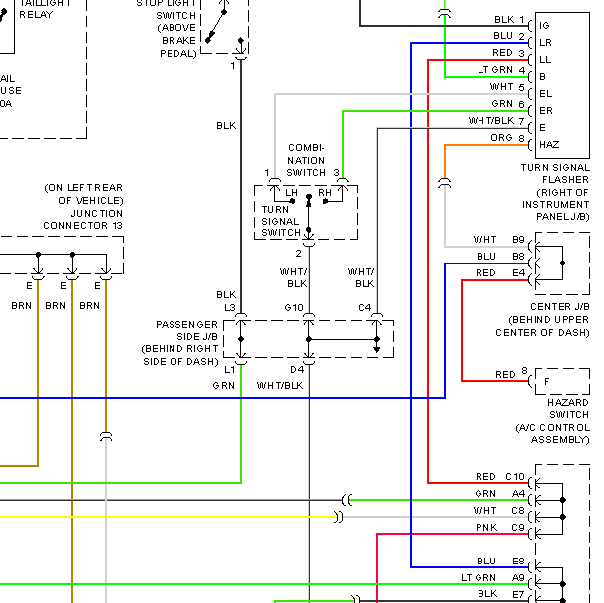Click the ORG 8 wire label
This screenshot has width=604, height=603.
coord(507,138)
